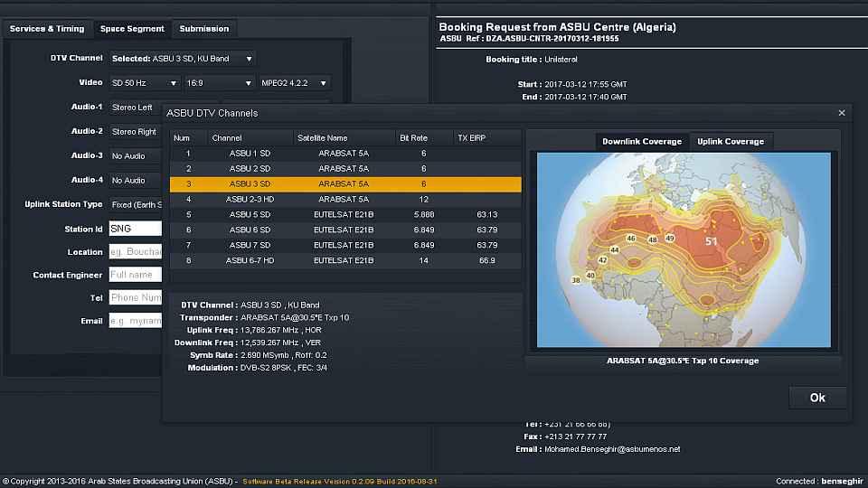Select the ASBU 7 SD channel row
This screenshot has height=488, width=868.
(345, 245)
